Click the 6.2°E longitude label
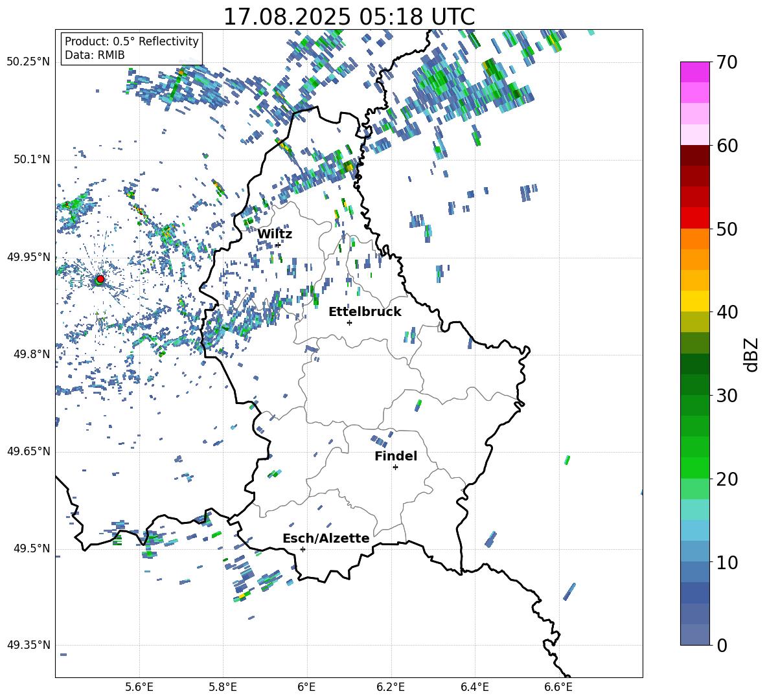767x700 pixels. (391, 687)
